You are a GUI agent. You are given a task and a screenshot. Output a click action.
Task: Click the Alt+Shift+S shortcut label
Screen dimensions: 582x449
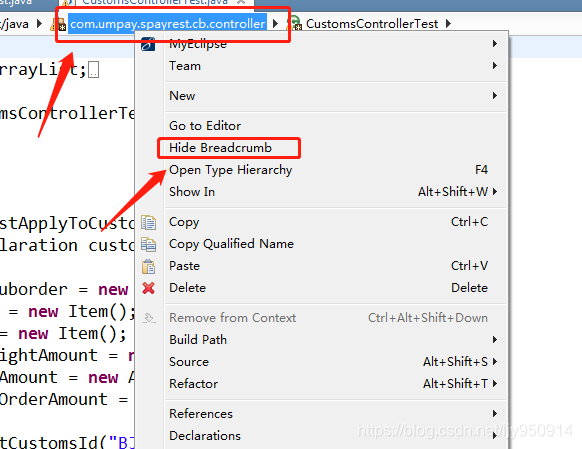coord(455,362)
